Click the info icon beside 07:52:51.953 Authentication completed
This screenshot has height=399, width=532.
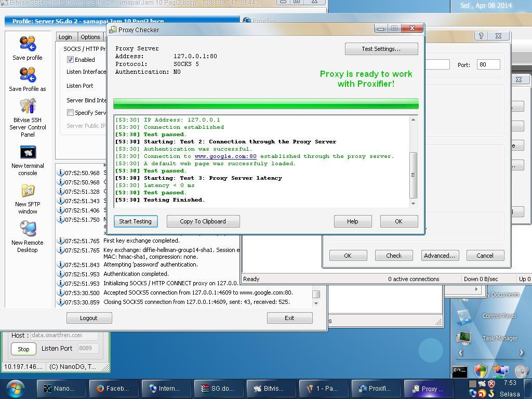point(61,274)
